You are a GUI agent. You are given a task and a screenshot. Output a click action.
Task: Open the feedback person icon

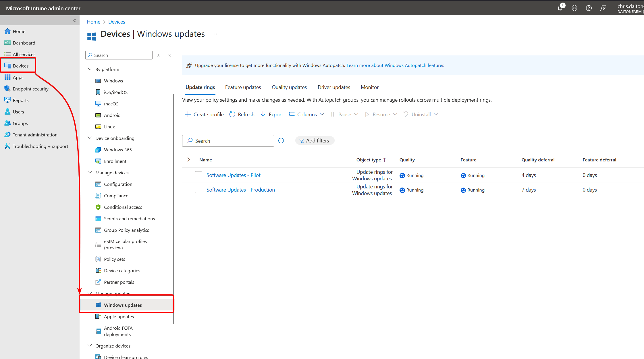[x=603, y=8]
